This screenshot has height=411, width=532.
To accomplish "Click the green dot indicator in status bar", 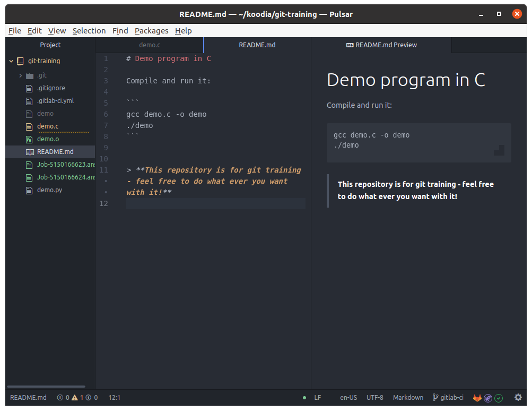I will [304, 398].
